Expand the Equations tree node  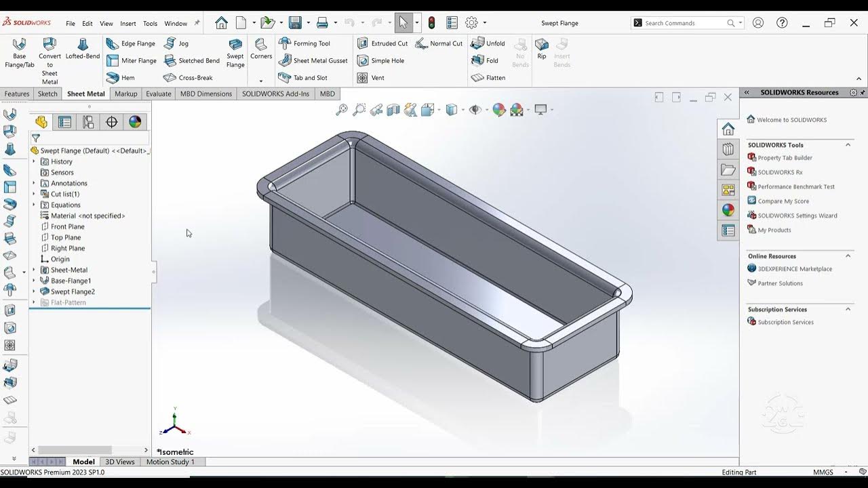(x=34, y=205)
